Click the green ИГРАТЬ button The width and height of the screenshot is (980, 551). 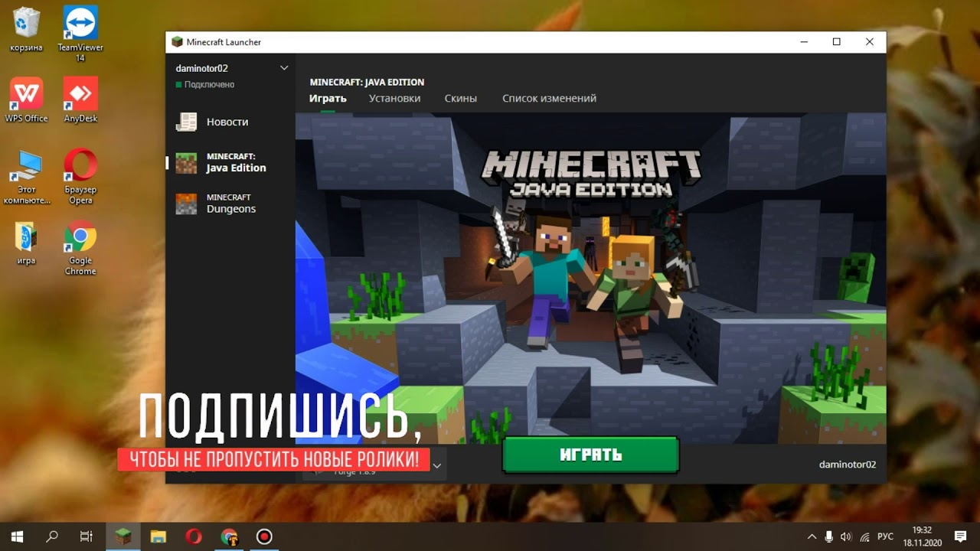click(590, 455)
